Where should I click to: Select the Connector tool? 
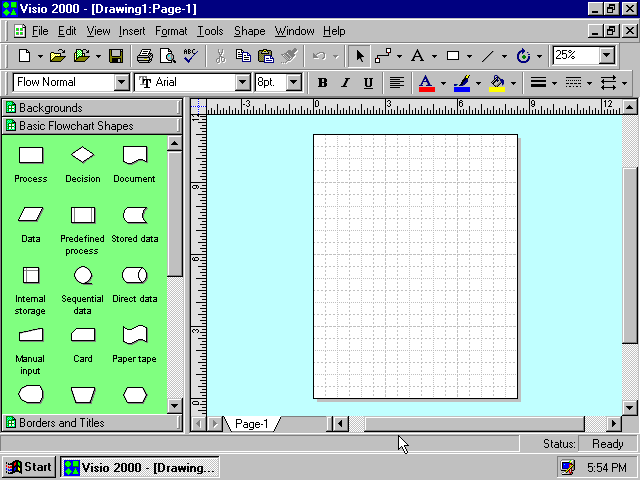coord(383,56)
